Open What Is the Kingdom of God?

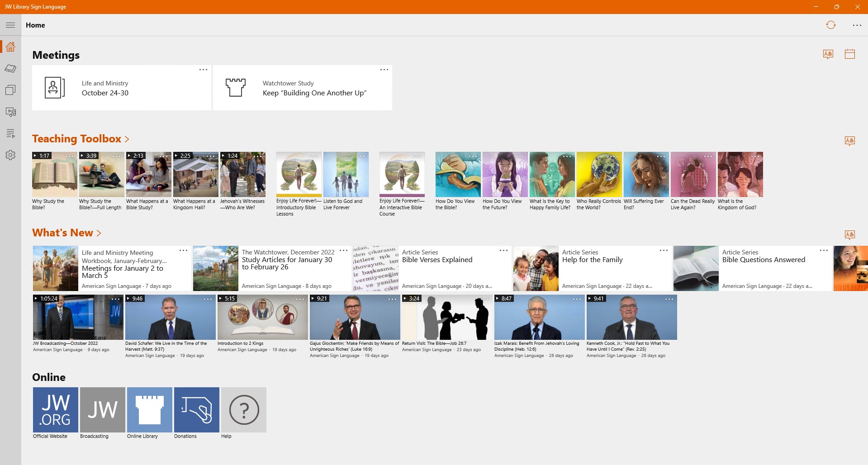pyautogui.click(x=740, y=174)
